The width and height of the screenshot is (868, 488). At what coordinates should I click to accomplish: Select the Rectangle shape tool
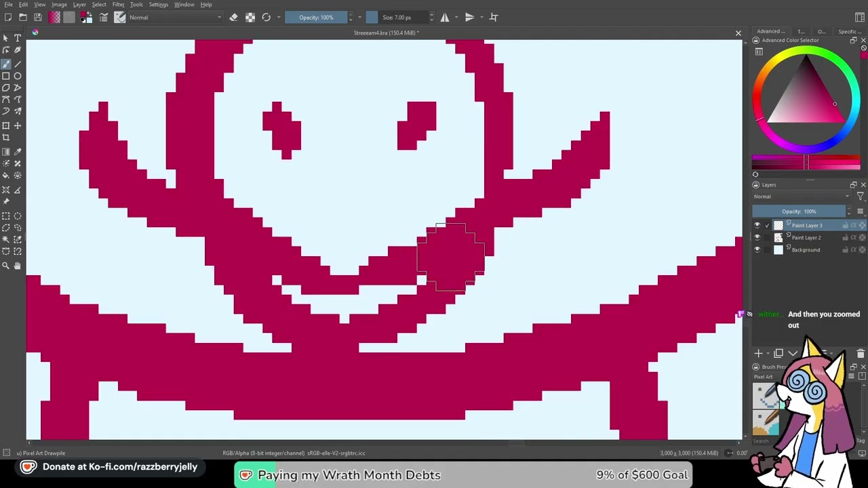pyautogui.click(x=6, y=76)
